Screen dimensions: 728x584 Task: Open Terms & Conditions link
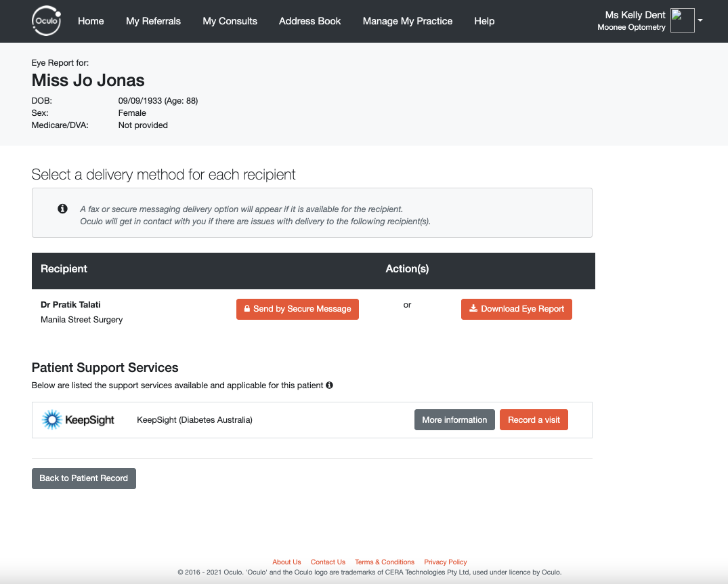click(385, 562)
